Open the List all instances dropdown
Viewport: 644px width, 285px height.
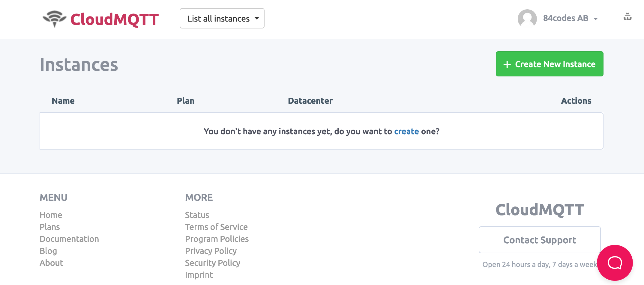click(x=222, y=19)
